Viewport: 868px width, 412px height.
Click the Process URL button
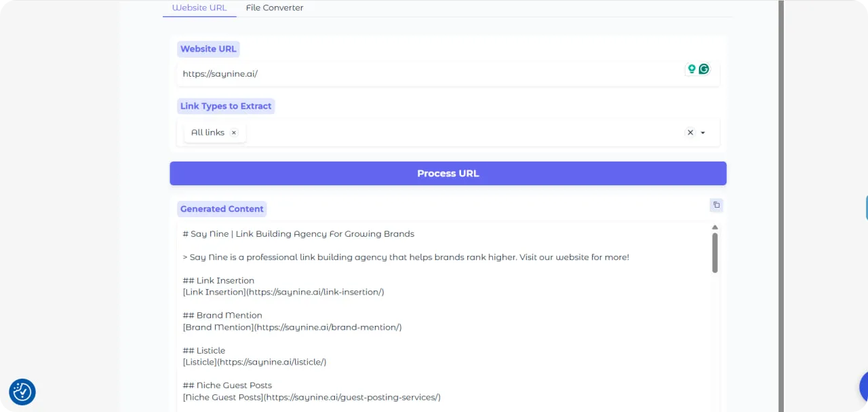coord(448,173)
